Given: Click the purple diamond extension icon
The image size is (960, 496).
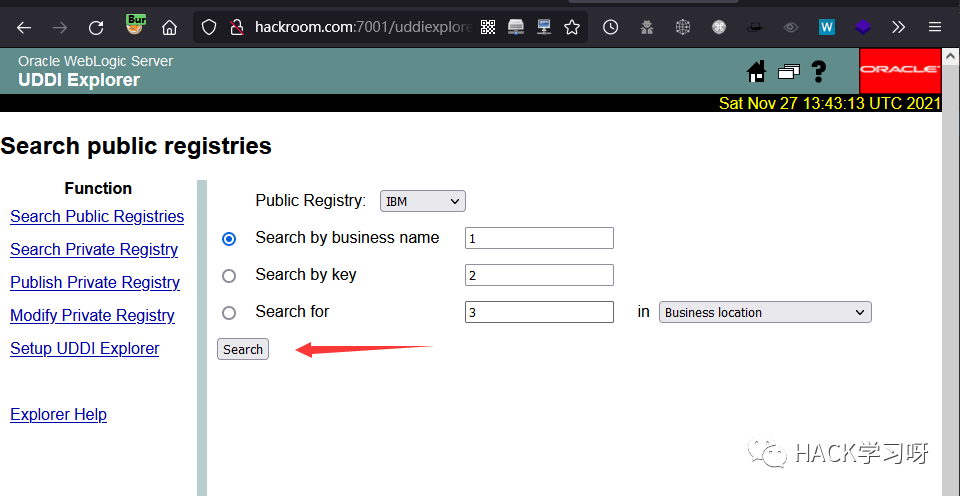Looking at the screenshot, I should click(x=863, y=27).
